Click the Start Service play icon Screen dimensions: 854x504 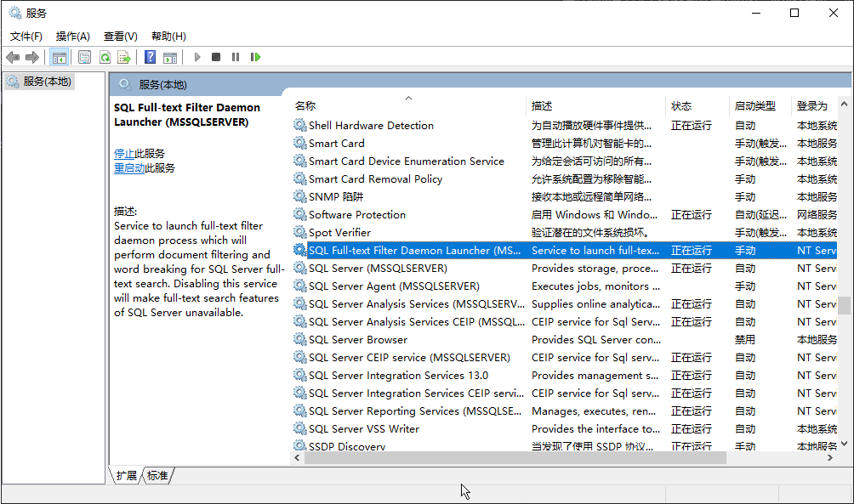[197, 57]
